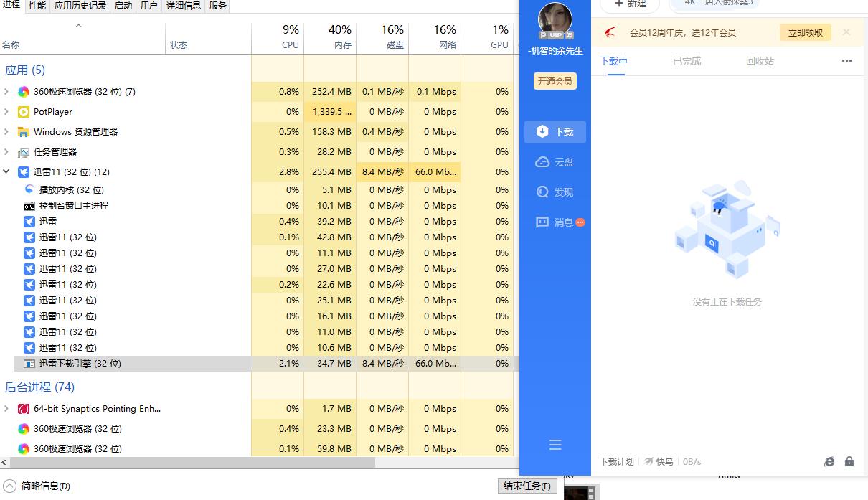Open the more options ... menu in Thunder
This screenshot has width=868, height=500.
[846, 61]
